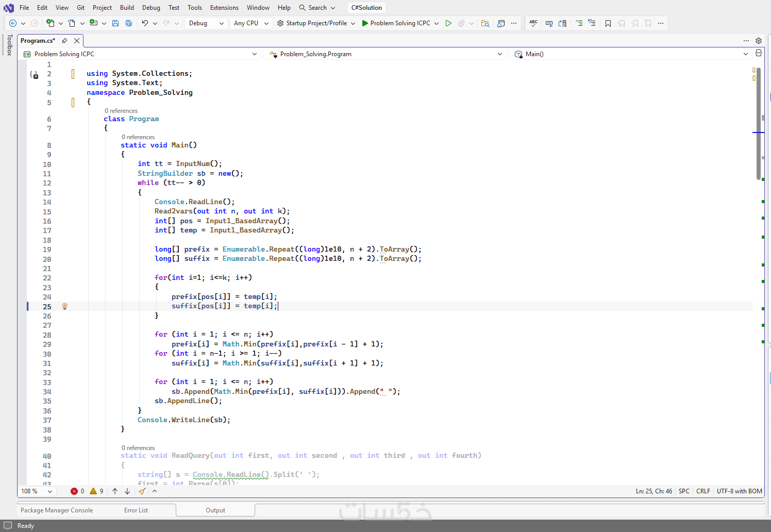This screenshot has width=771, height=532.
Task: Click '0 references' above ReadQuery method
Action: click(x=138, y=448)
